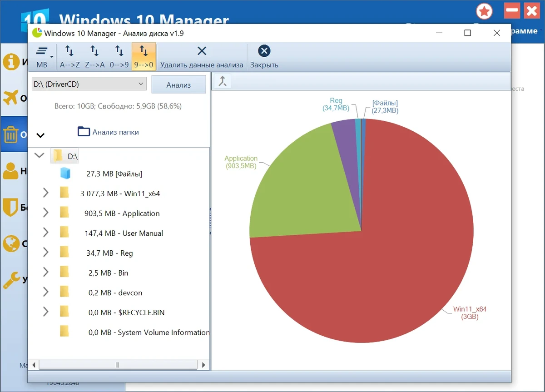The height and width of the screenshot is (392, 545).
Task: Select the D:\ root folder icon
Action: point(58,156)
